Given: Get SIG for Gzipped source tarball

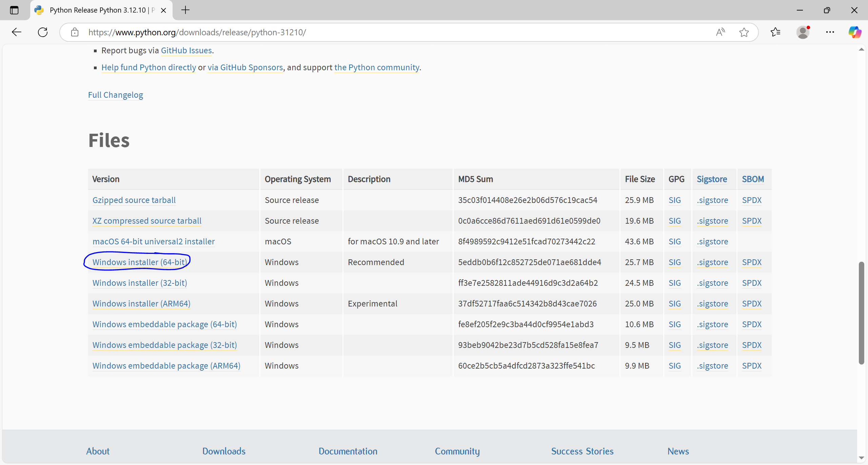Looking at the screenshot, I should click(x=675, y=200).
